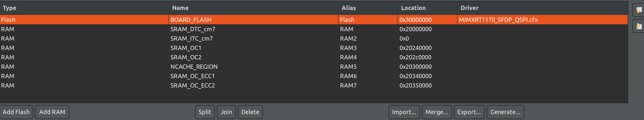Viewport: 644px width, 120px height.
Task: Click the RAM4 alias cell
Action: 348,57
